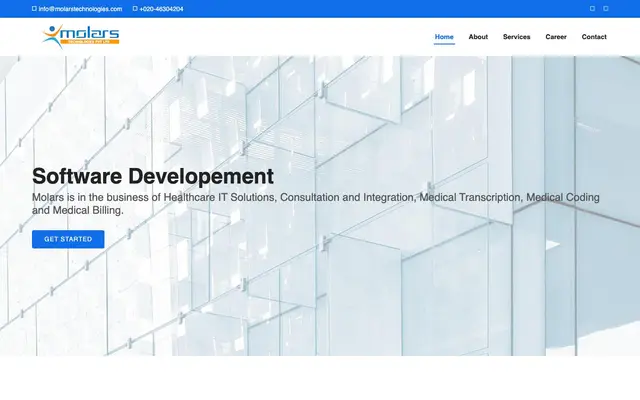Viewport: 640px width, 400px height.
Task: Click the GET STARTED button
Action: tap(68, 239)
